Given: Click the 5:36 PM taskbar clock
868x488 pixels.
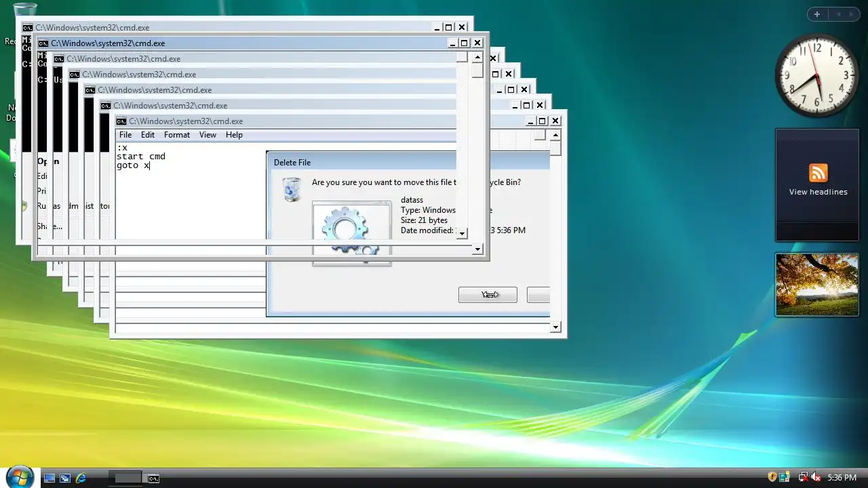Looking at the screenshot, I should click(x=842, y=478).
